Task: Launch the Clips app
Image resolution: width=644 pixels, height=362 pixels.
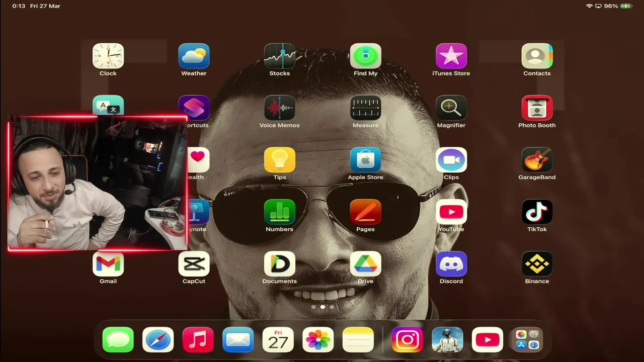Action: pyautogui.click(x=451, y=160)
